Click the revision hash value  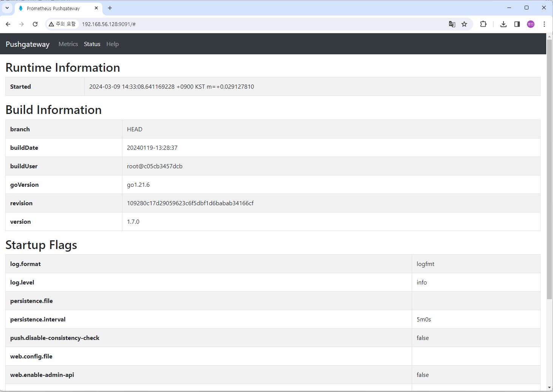pos(190,203)
